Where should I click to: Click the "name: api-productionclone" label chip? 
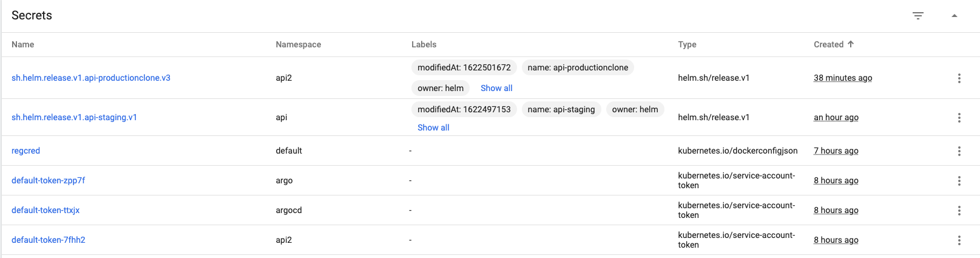(578, 67)
